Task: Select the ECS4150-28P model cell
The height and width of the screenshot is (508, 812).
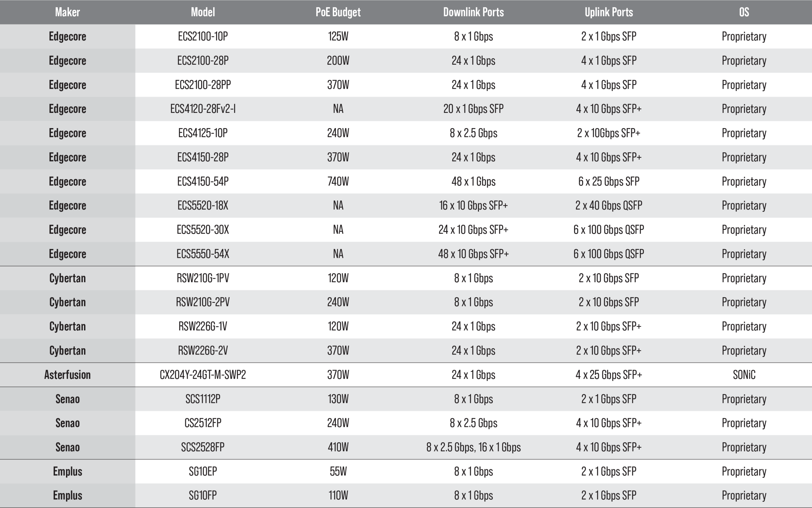Action: (203, 157)
